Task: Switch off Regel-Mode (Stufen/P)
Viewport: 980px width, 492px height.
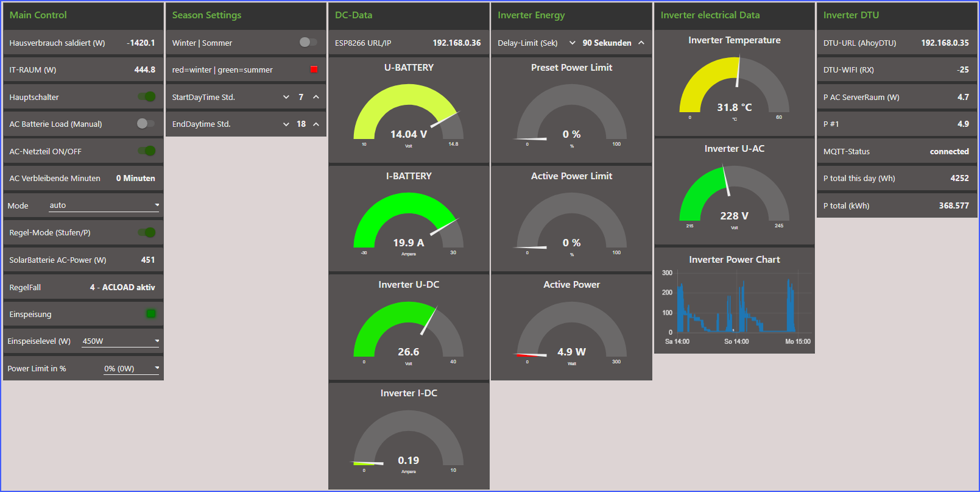Action: click(146, 232)
